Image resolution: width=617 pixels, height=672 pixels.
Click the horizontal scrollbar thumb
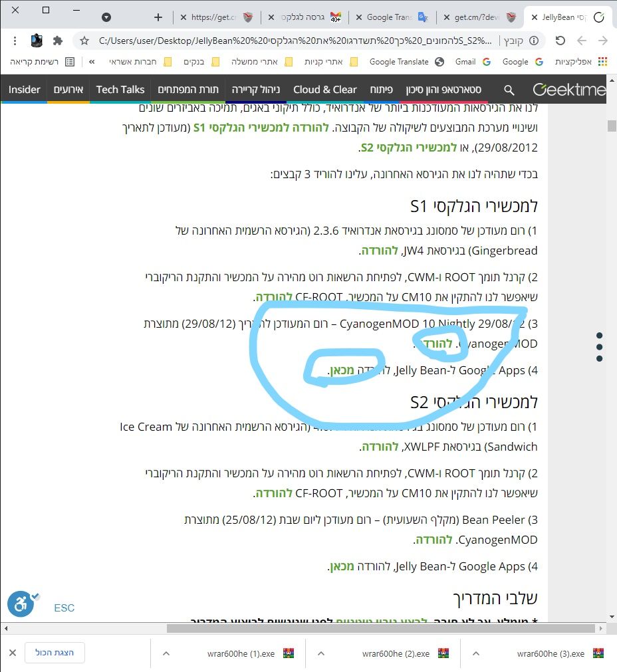click(381, 628)
